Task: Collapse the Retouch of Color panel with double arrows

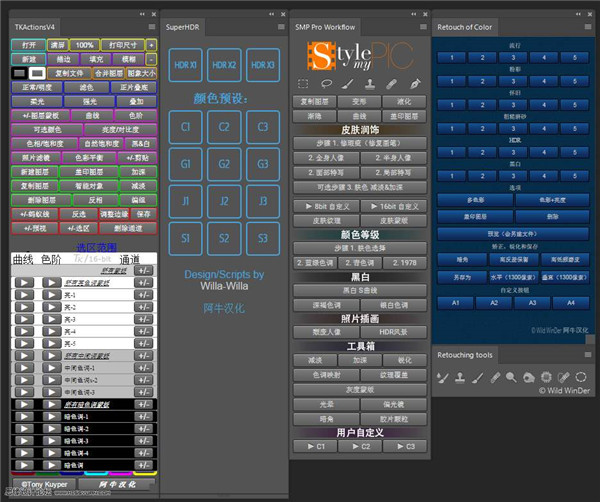Action: coord(578,14)
